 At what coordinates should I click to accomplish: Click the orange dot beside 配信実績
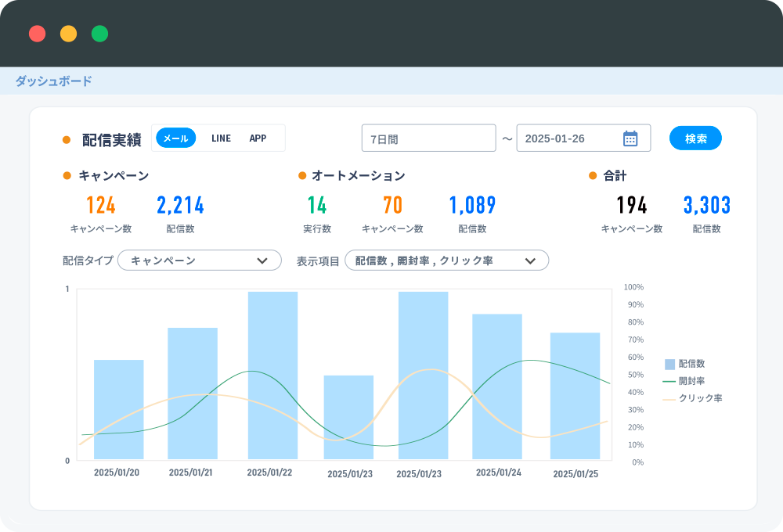65,138
